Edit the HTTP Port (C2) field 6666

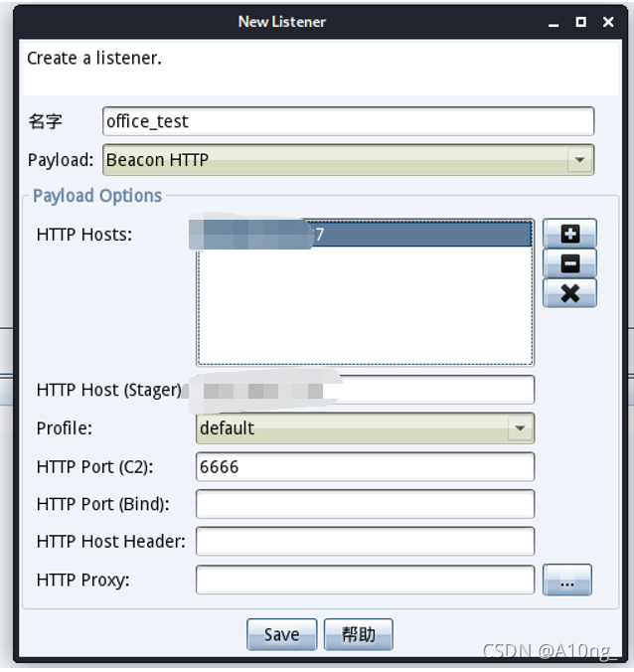pyautogui.click(x=365, y=466)
